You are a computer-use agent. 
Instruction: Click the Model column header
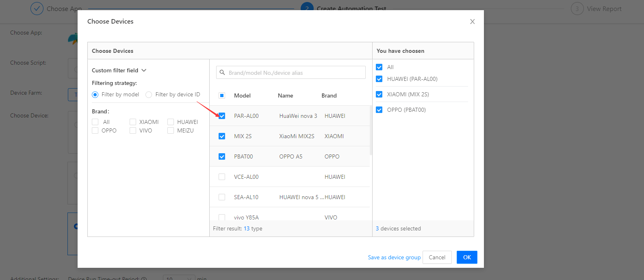coord(242,96)
